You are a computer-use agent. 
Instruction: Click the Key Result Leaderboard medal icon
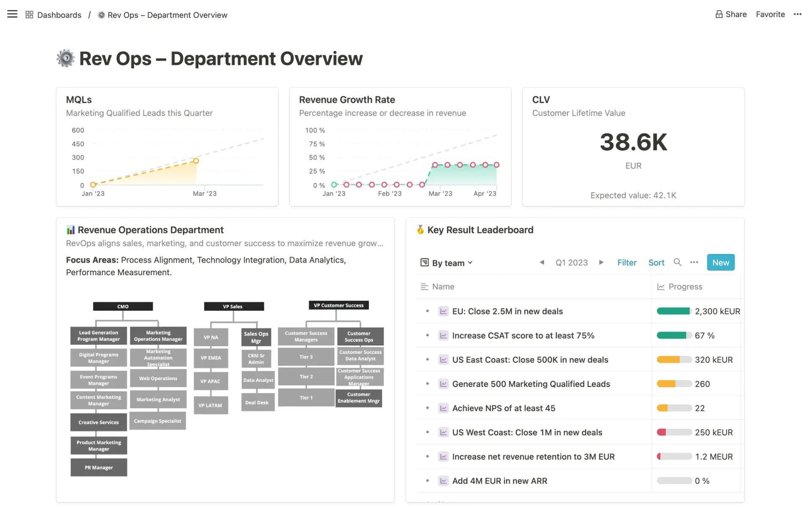click(420, 229)
